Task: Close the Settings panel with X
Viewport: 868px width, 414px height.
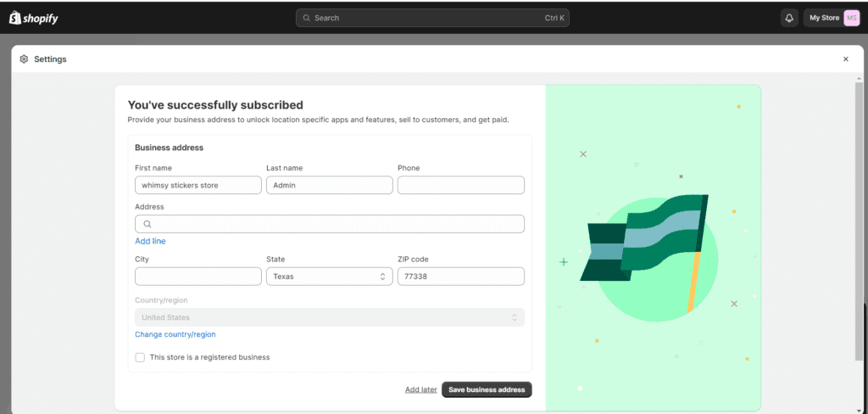Action: pyautogui.click(x=845, y=59)
